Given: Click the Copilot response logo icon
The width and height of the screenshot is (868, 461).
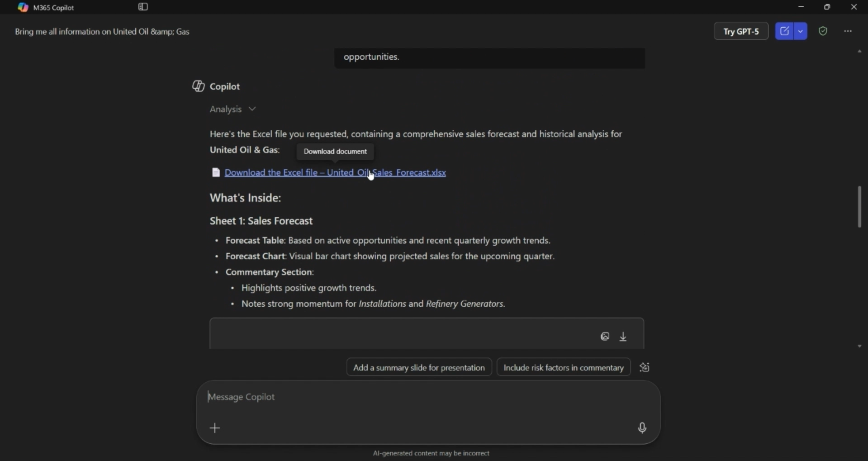Looking at the screenshot, I should tap(198, 86).
